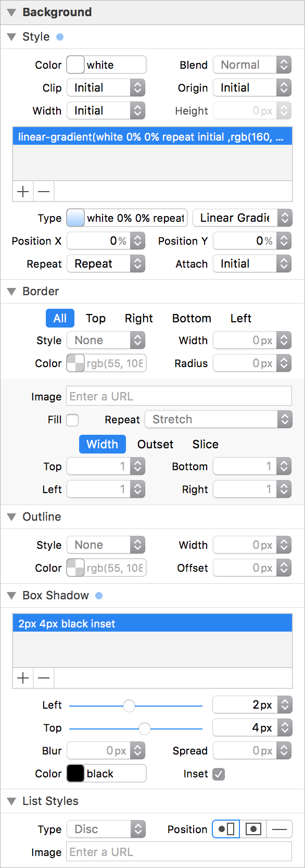305x868 pixels.
Task: Select inside list position icon
Action: tap(253, 829)
